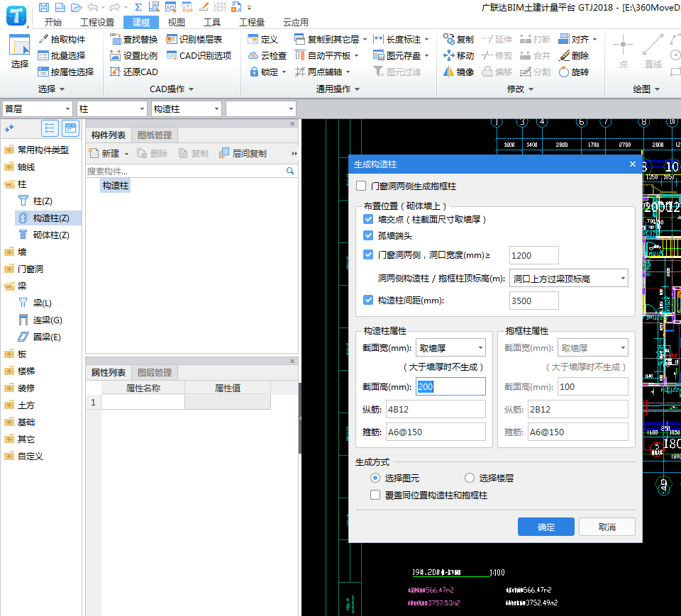Switch to 图层管理 tab

click(154, 372)
